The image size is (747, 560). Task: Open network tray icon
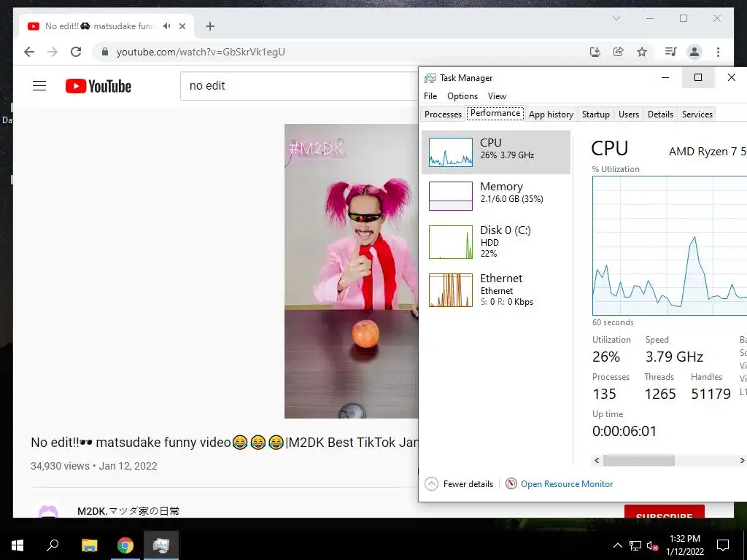click(635, 545)
